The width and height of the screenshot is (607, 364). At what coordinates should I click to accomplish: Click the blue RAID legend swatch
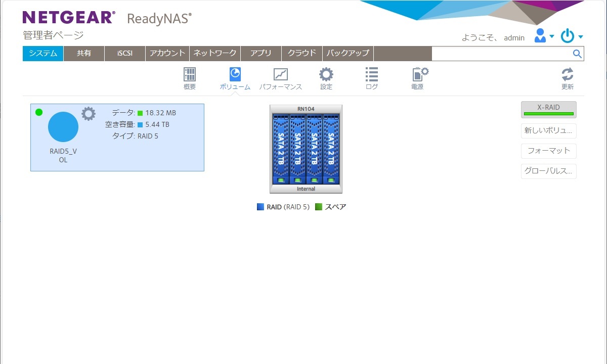click(x=261, y=207)
